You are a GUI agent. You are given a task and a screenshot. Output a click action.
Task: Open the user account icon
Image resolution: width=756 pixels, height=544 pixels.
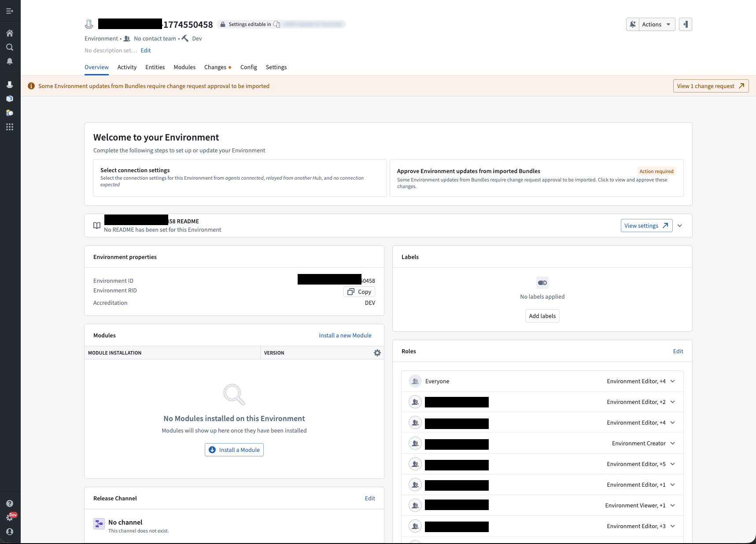tap(10, 532)
